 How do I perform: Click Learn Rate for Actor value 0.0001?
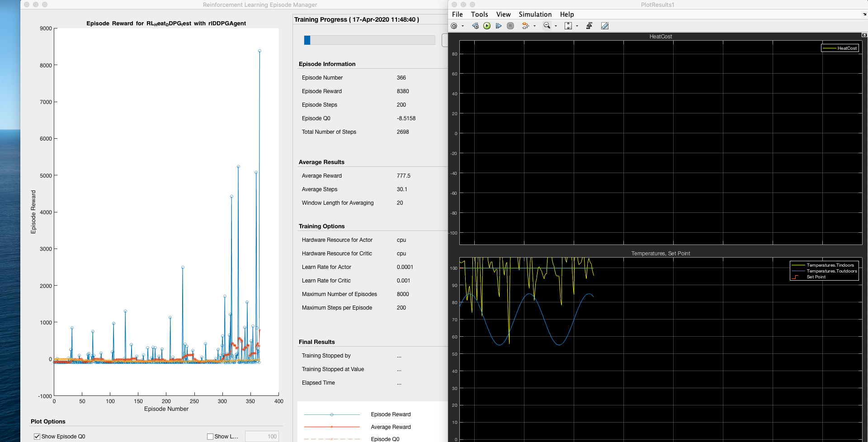(x=405, y=267)
